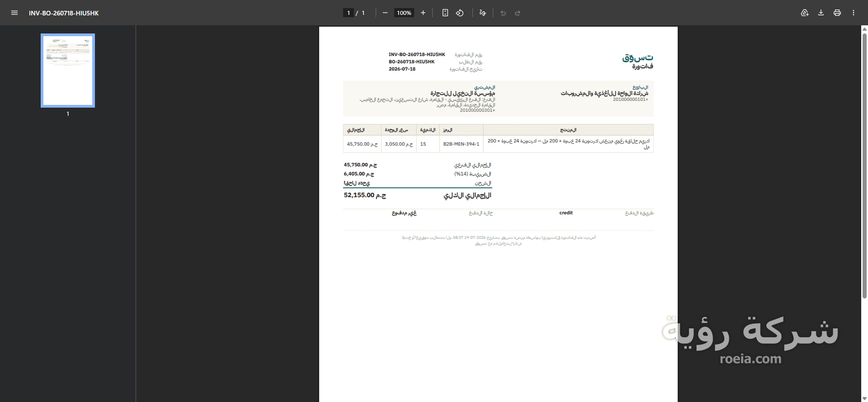Select the page 1 thumbnail
868x402 pixels.
coord(68,70)
